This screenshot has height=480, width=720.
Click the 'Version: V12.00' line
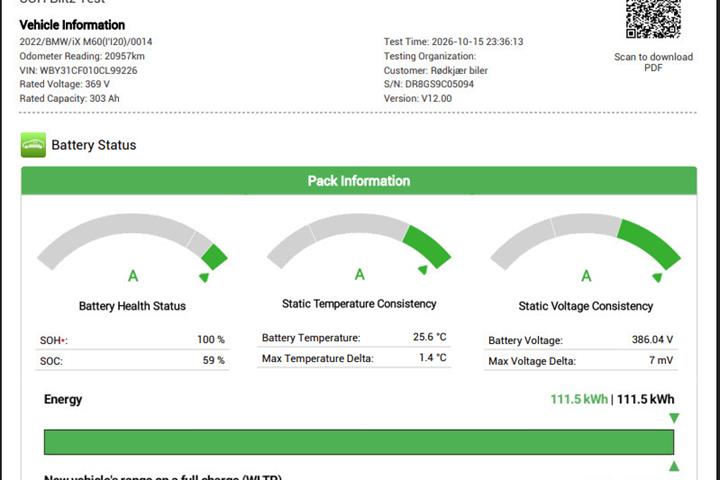tap(418, 98)
